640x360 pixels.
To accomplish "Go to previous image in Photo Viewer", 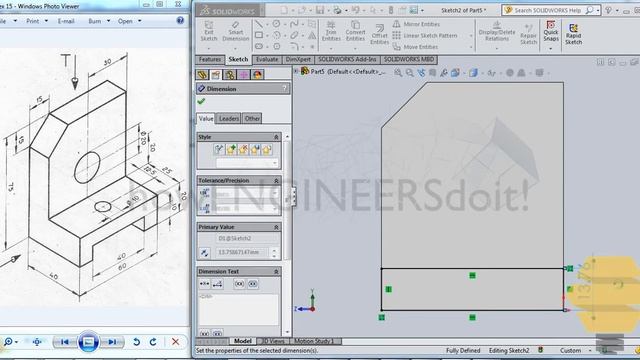I will tap(64, 342).
